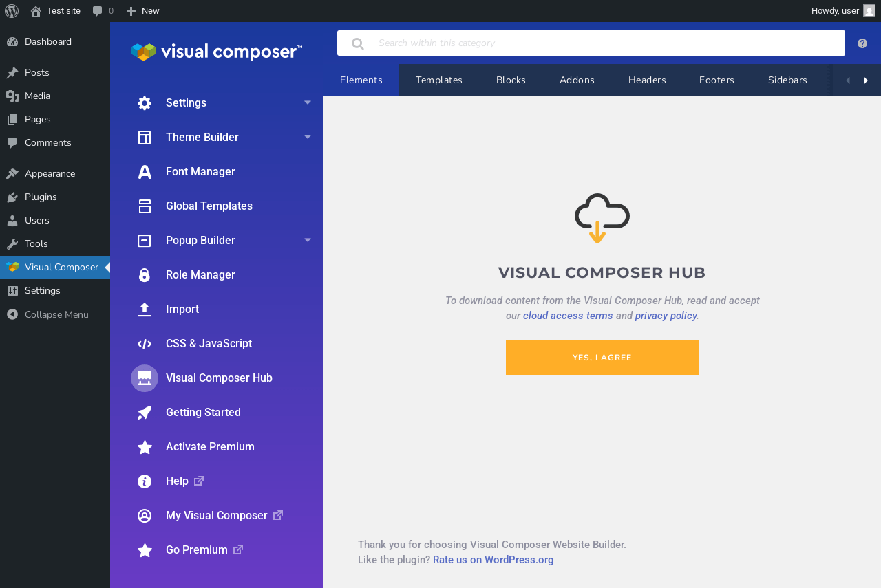Click the Tools wrench icon
881x588 pixels.
click(x=12, y=244)
